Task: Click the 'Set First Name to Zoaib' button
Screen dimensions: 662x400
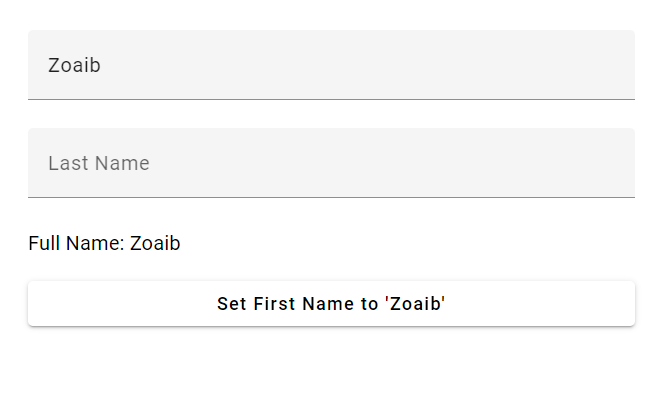Action: [331, 303]
